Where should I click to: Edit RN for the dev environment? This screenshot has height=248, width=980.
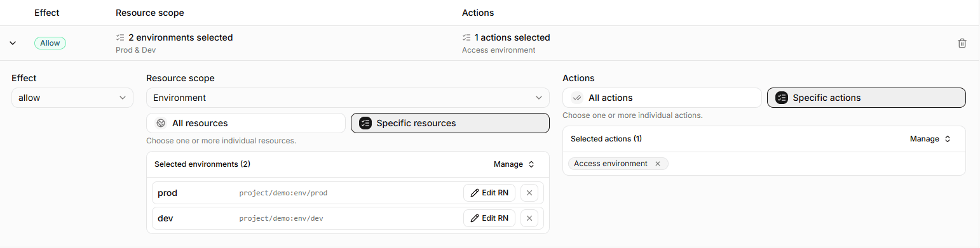(489, 218)
